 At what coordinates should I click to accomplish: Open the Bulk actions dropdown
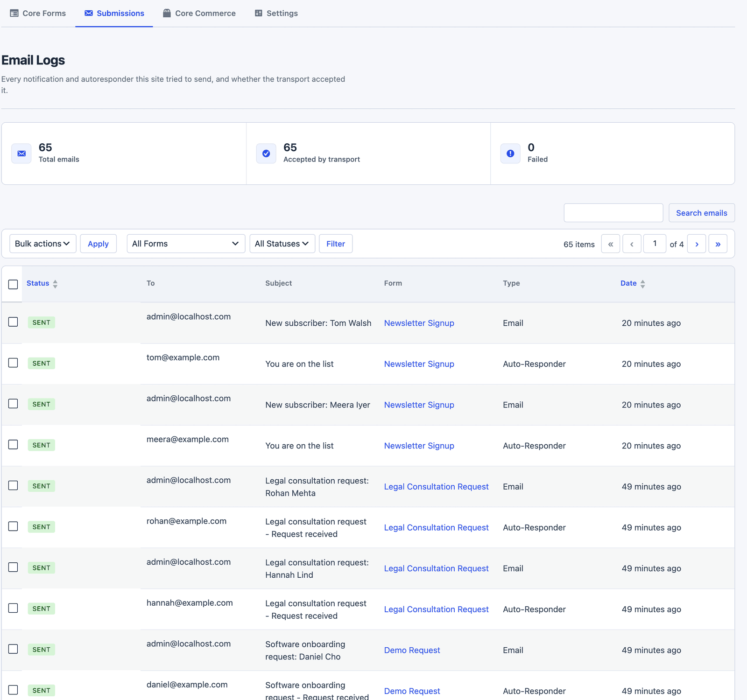pyautogui.click(x=43, y=244)
